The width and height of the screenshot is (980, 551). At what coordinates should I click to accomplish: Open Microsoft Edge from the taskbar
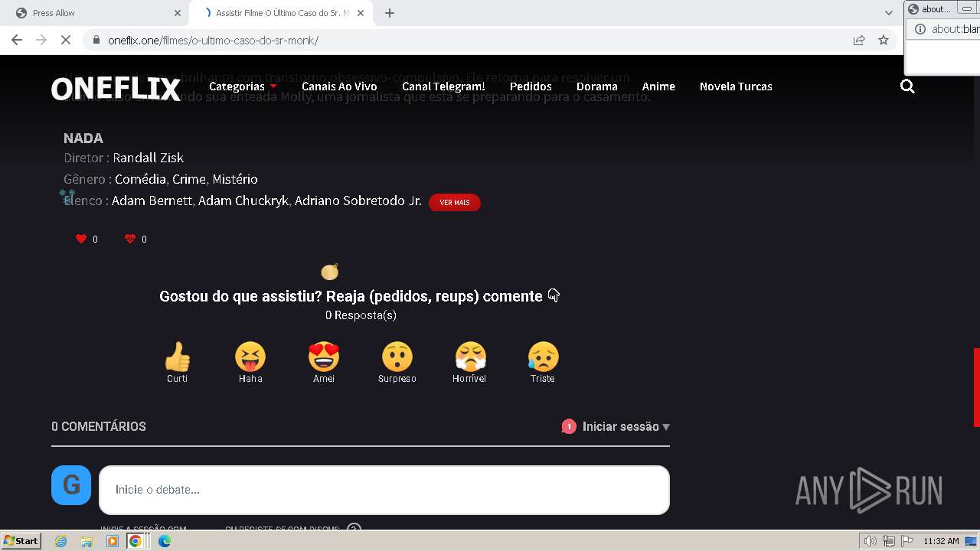(x=165, y=541)
